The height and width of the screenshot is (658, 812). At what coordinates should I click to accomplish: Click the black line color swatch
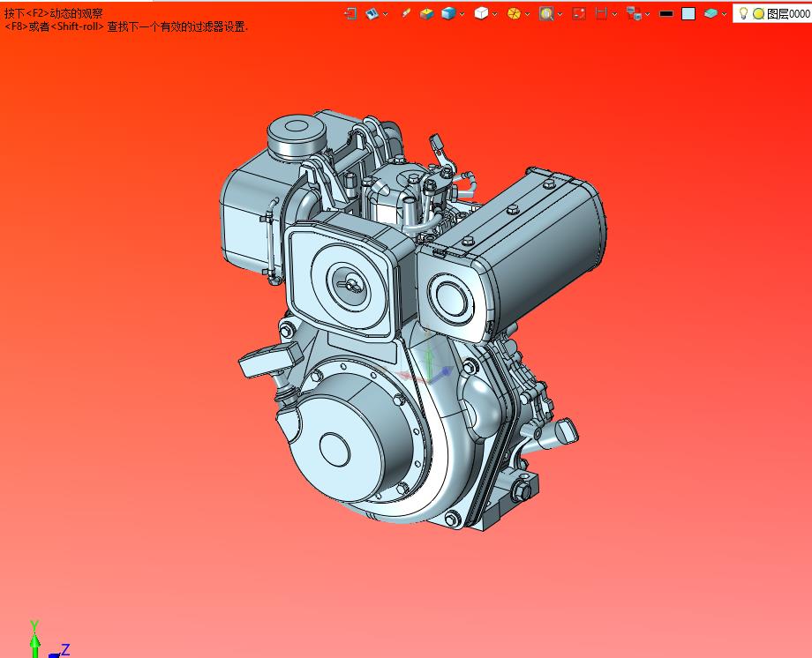pyautogui.click(x=666, y=14)
